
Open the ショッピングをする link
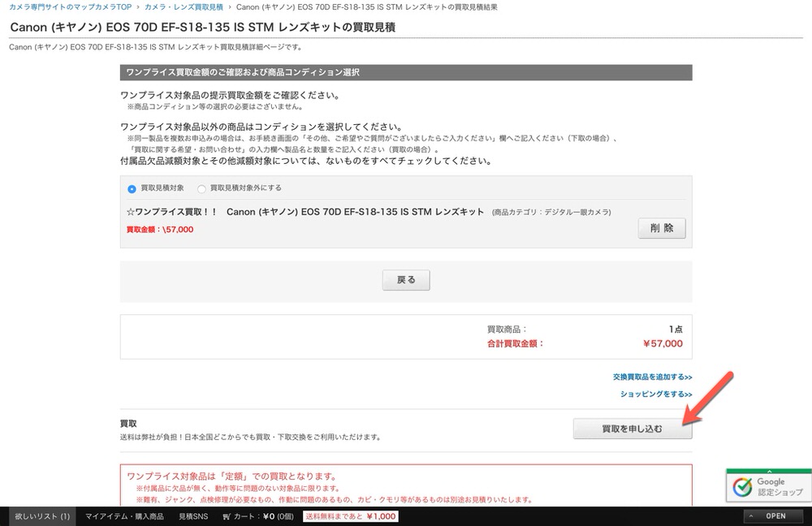click(x=656, y=394)
